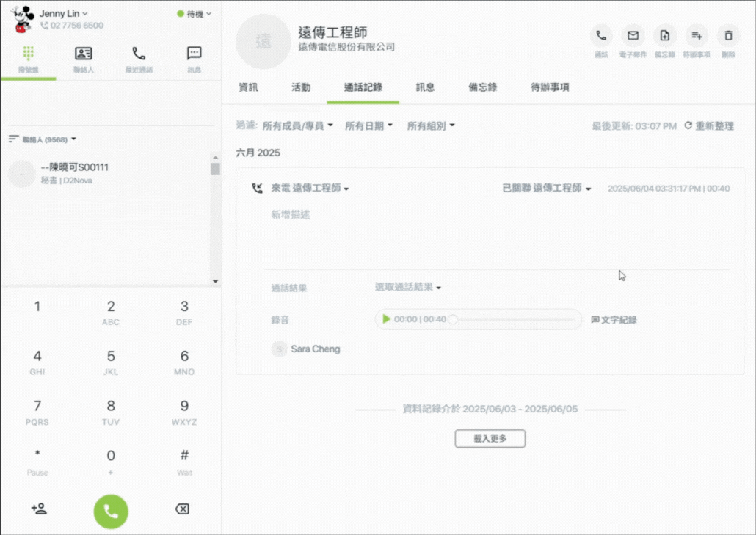Click the company name 遠傳電信股份有限公司
The image size is (756, 535).
346,47
